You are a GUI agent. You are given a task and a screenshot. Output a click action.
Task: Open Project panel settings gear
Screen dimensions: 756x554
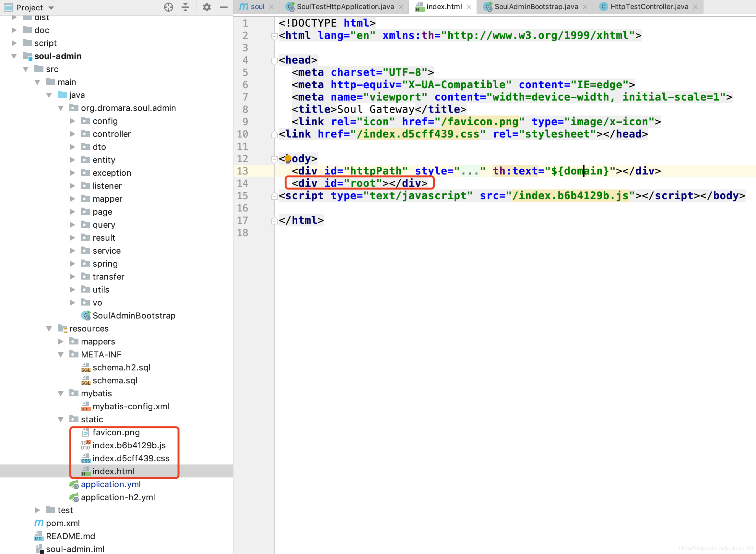pyautogui.click(x=207, y=7)
